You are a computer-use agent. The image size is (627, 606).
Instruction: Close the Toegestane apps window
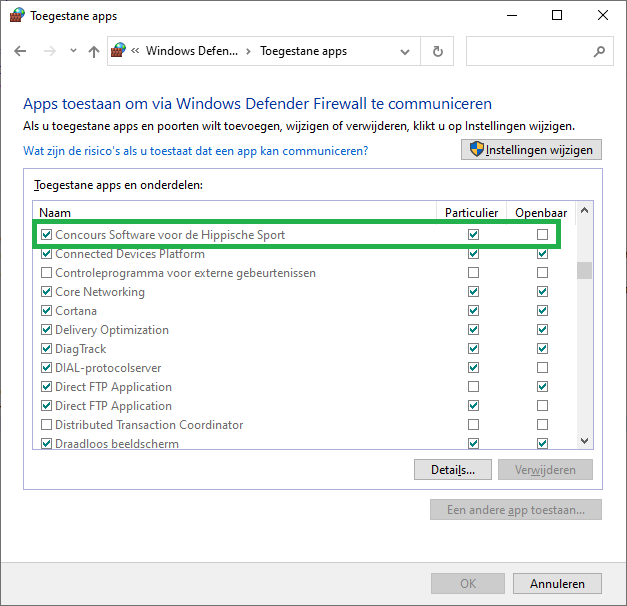pos(603,16)
